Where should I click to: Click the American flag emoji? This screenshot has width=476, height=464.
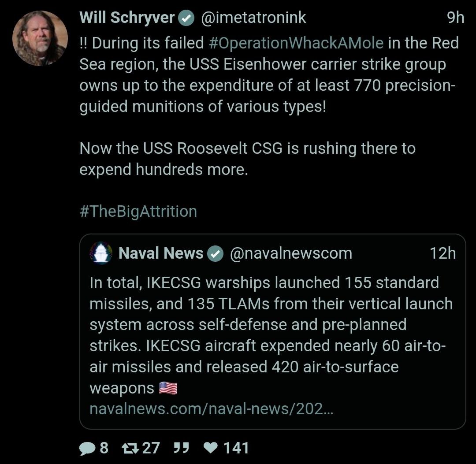167,388
